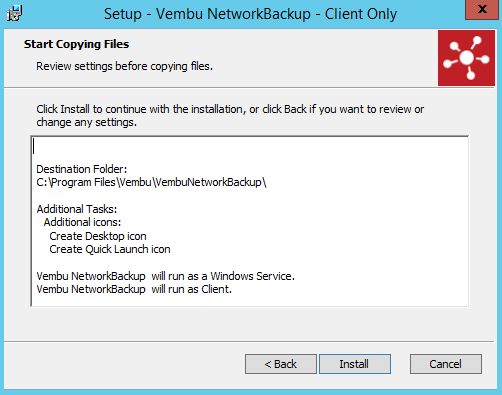Click the 'will run as a Windows Service' line

(166, 276)
